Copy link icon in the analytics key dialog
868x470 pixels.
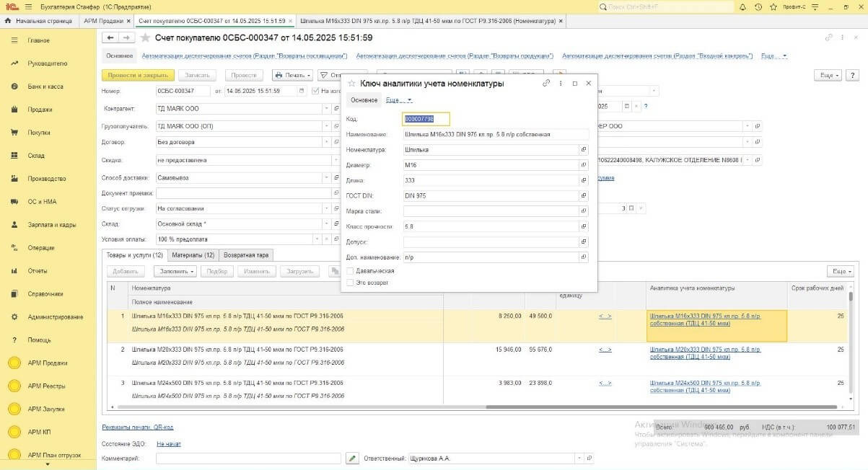click(546, 84)
